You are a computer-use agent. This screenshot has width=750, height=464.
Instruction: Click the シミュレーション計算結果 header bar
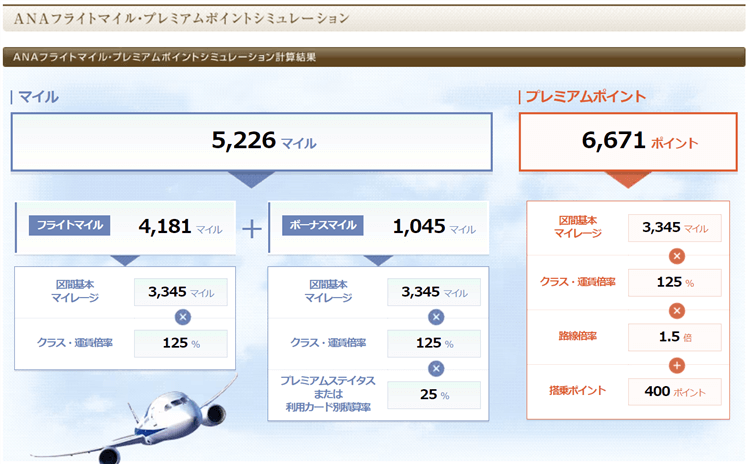374,57
